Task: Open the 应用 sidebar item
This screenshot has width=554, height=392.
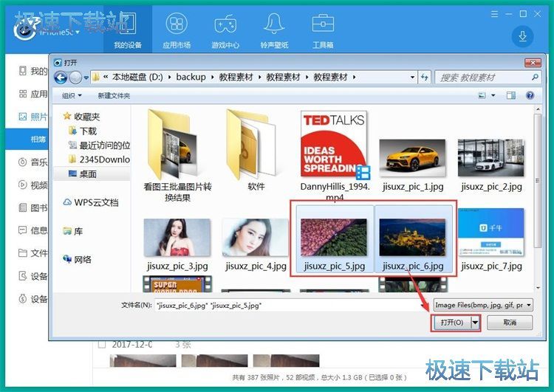Action: (33, 94)
